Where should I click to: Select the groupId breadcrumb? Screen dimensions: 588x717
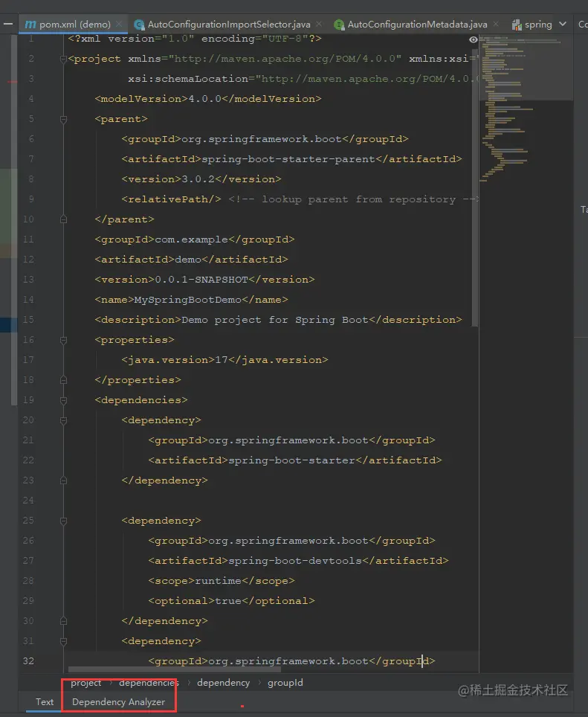(285, 683)
